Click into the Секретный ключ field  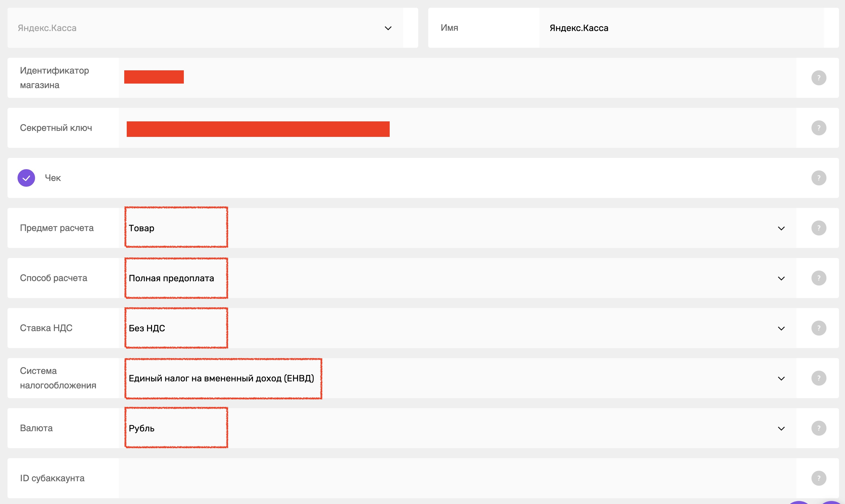point(457,128)
